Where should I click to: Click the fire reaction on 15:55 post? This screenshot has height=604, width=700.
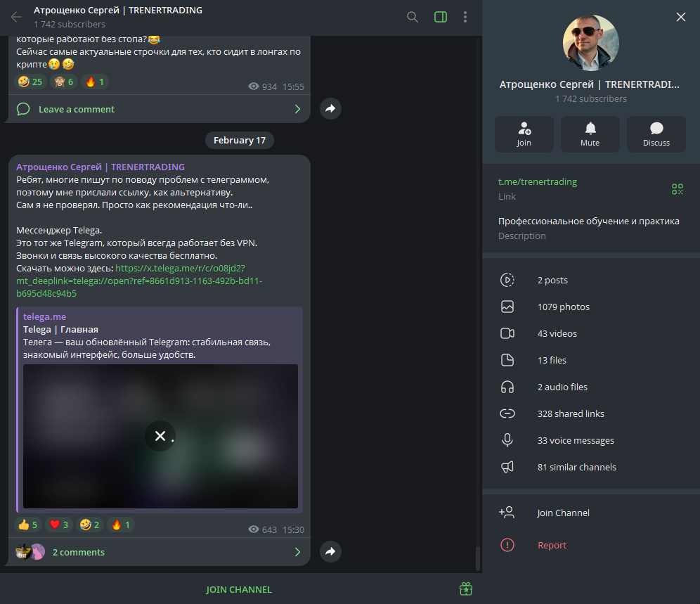(x=95, y=82)
